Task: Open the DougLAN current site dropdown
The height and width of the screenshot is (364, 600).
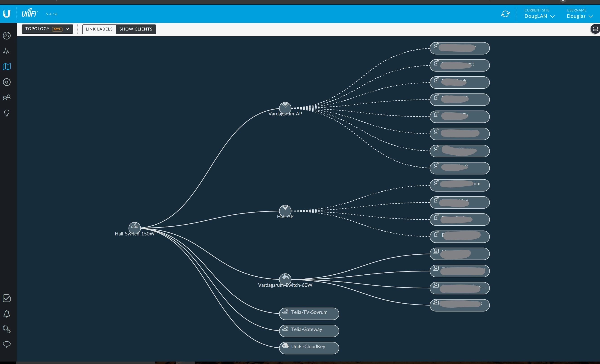Action: (x=539, y=16)
